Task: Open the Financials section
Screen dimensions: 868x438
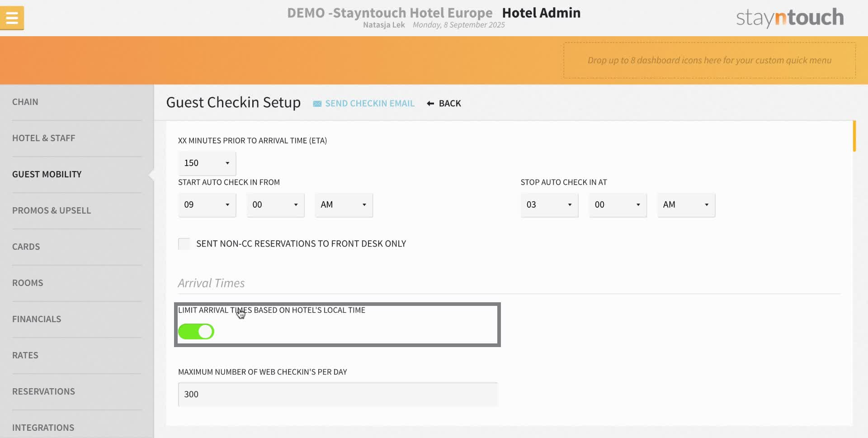Action: tap(37, 319)
